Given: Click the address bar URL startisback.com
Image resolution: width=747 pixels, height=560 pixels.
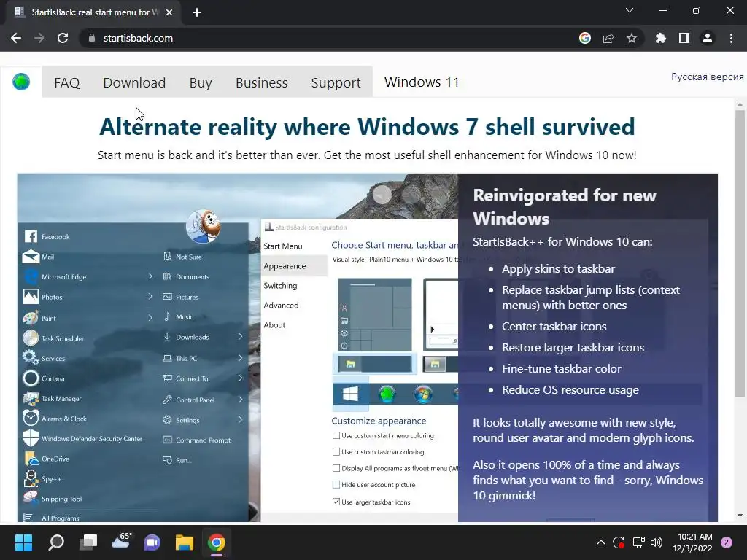Looking at the screenshot, I should (138, 38).
